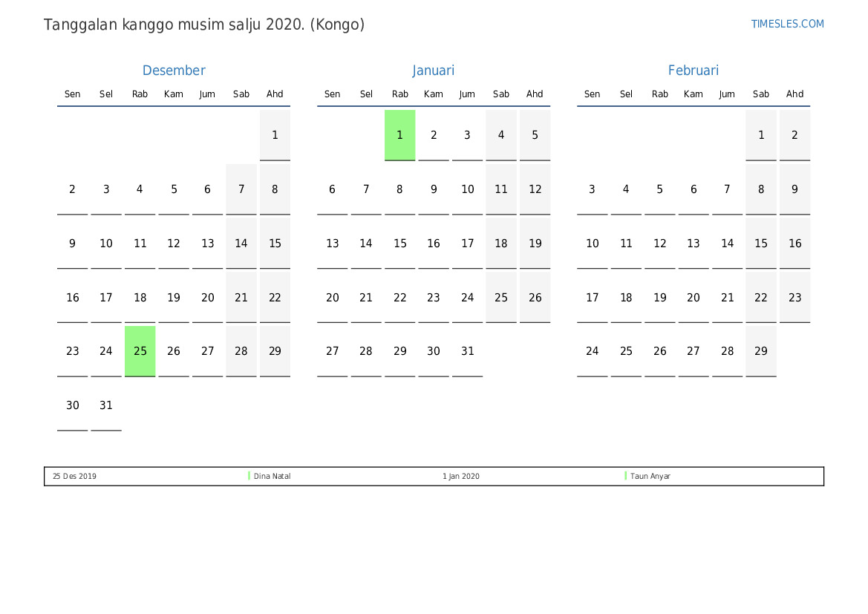Select the Januari month heading
This screenshot has width=868, height=614.
[x=434, y=71]
